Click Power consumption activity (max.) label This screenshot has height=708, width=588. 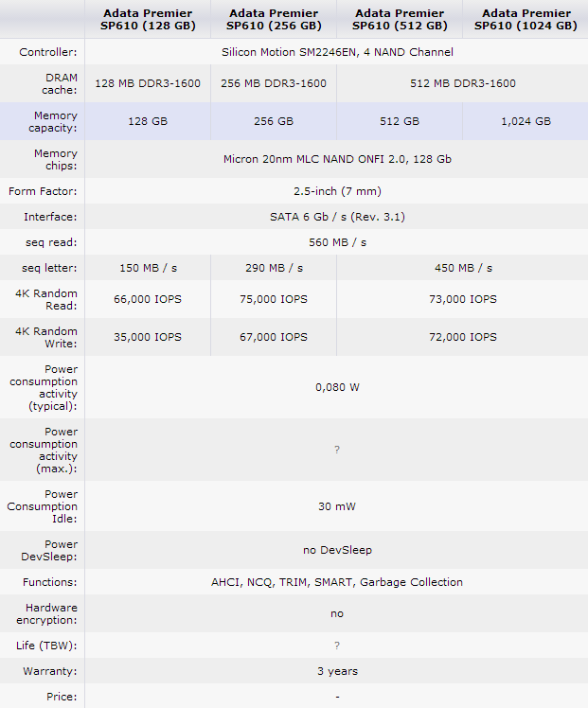tap(44, 451)
